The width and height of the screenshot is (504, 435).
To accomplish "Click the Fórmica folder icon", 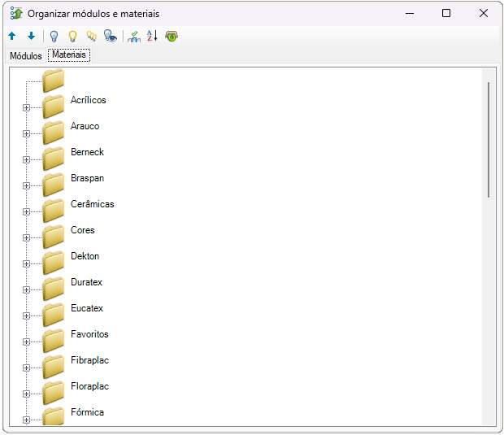I will tap(54, 416).
